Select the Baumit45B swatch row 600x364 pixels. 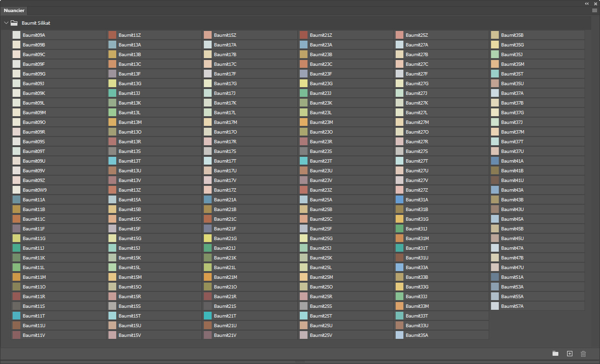click(537, 228)
